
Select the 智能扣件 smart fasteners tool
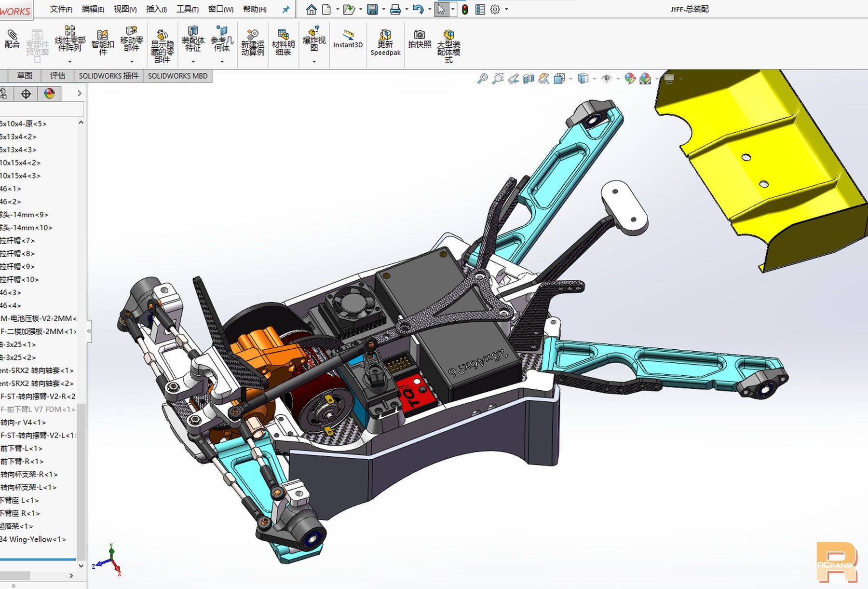pyautogui.click(x=102, y=42)
